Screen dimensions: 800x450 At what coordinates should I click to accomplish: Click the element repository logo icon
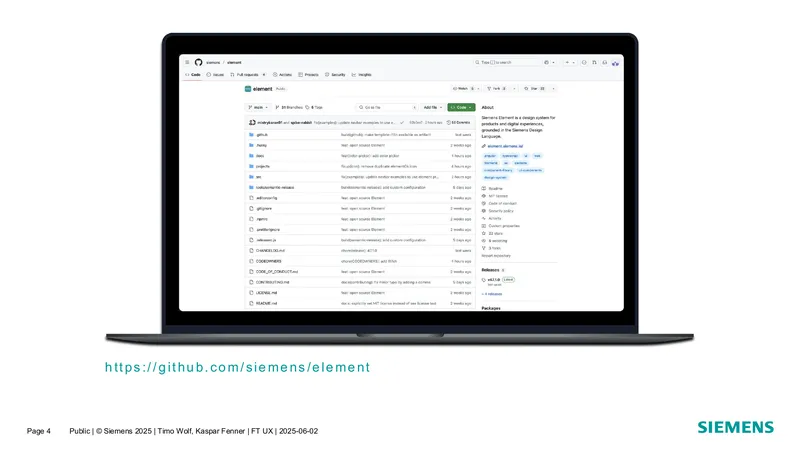coord(248,89)
